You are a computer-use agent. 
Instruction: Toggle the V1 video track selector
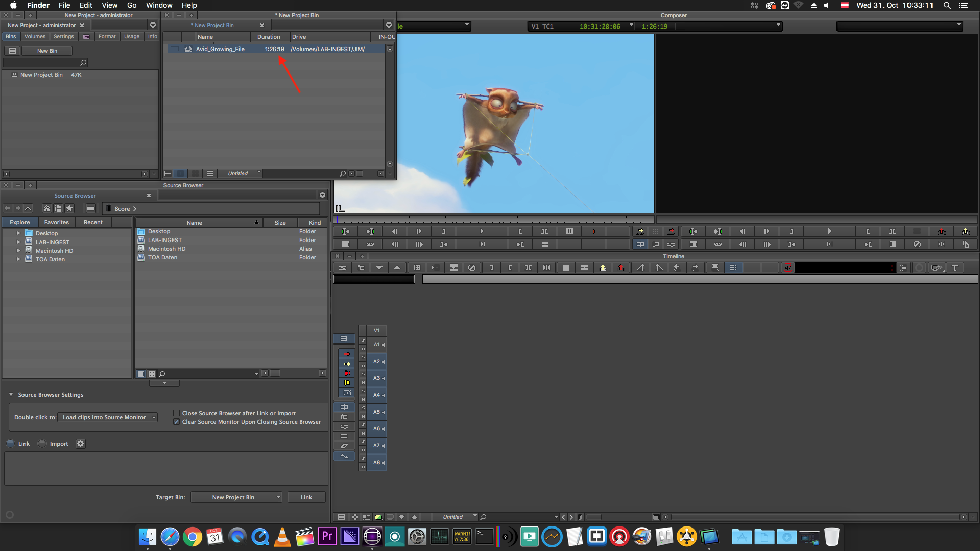[x=376, y=331]
